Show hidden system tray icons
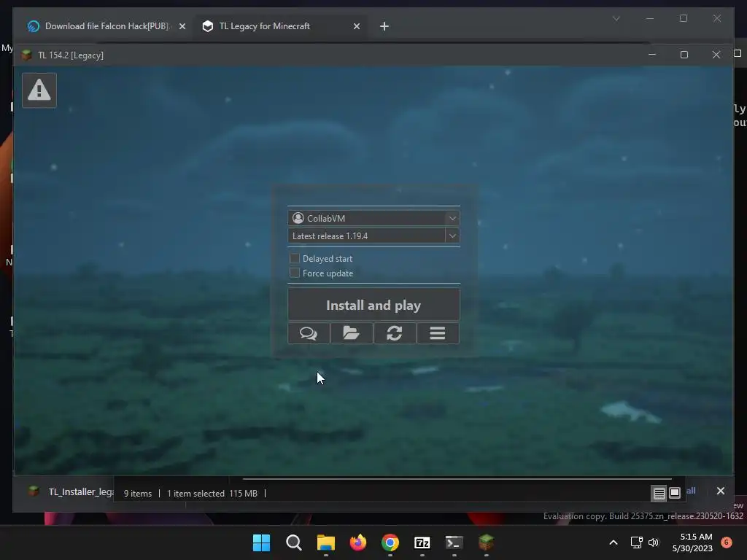Image resolution: width=747 pixels, height=560 pixels. coord(614,542)
